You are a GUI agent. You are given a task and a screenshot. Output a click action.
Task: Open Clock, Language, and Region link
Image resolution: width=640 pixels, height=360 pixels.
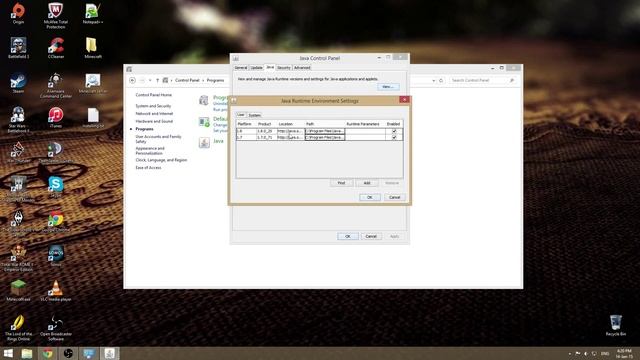coord(161,160)
